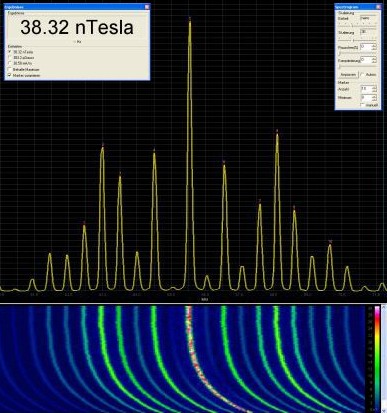The width and height of the screenshot is (387, 413).
Task: Increase the marker Anzahl spinner value
Action: point(374,87)
